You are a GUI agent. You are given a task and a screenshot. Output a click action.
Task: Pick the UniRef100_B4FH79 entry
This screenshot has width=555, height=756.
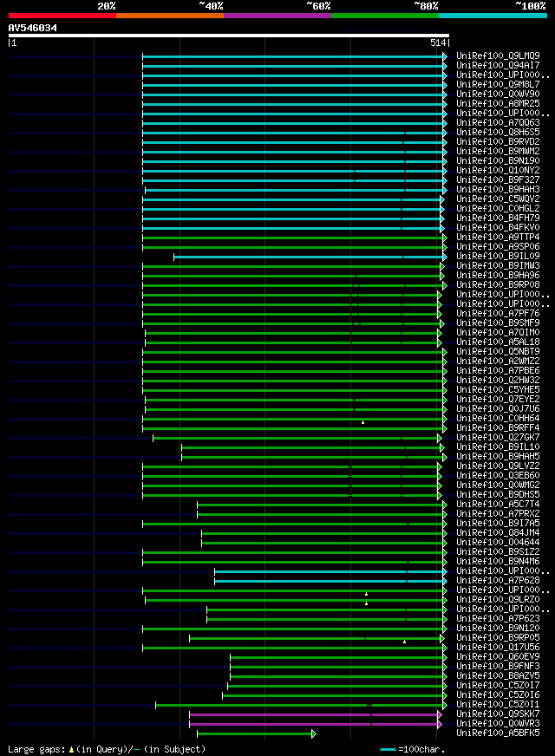pyautogui.click(x=498, y=218)
